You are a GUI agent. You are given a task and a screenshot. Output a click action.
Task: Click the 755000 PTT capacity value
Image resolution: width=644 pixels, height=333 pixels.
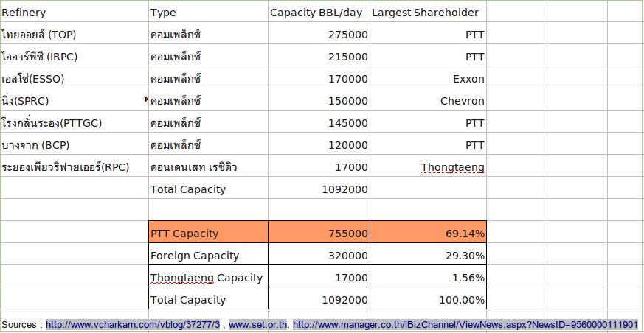point(318,234)
